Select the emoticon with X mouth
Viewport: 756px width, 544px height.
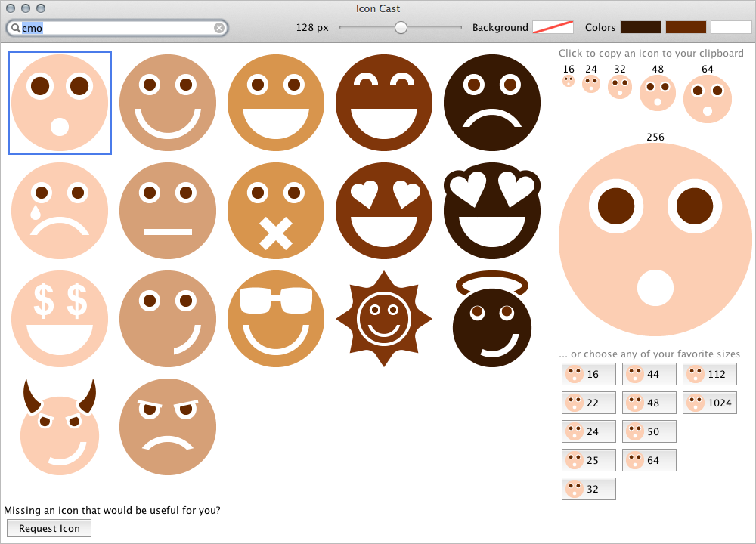[x=276, y=211]
